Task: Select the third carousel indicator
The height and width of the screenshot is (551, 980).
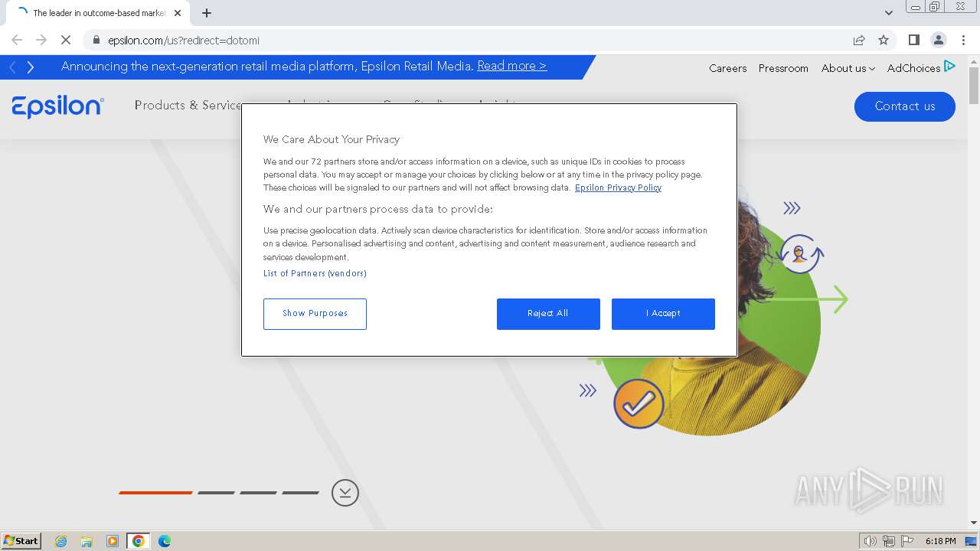Action: (x=258, y=493)
